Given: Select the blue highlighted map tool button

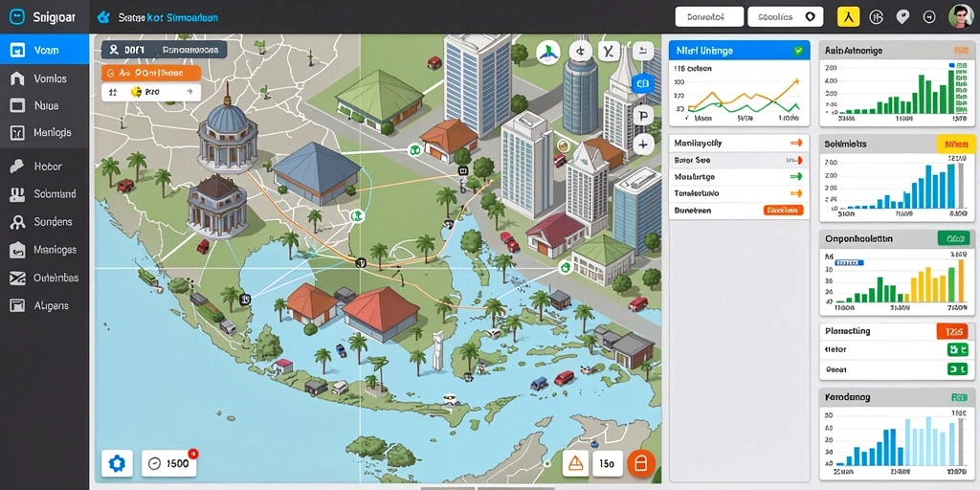Looking at the screenshot, I should (642, 83).
